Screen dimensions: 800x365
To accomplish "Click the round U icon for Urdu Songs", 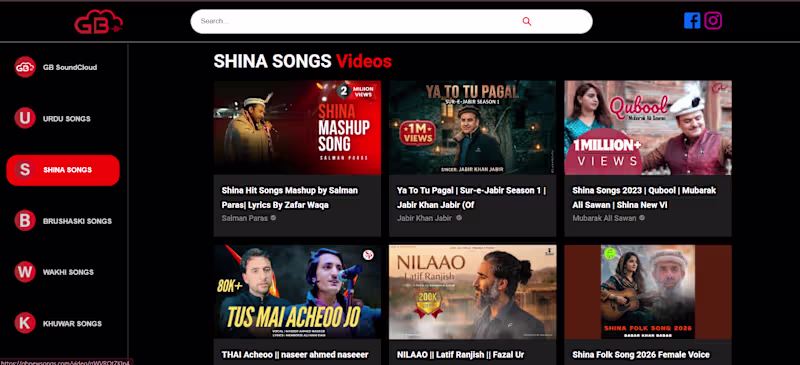I will pos(24,118).
